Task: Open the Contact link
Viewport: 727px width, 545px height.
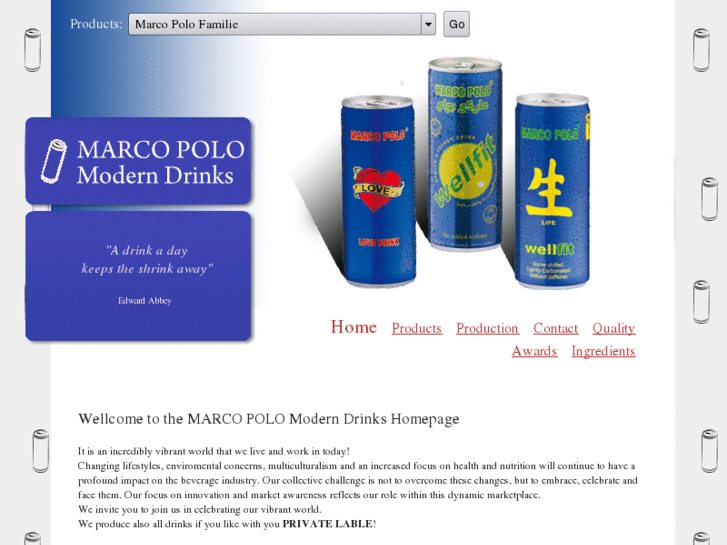Action: tap(555, 328)
